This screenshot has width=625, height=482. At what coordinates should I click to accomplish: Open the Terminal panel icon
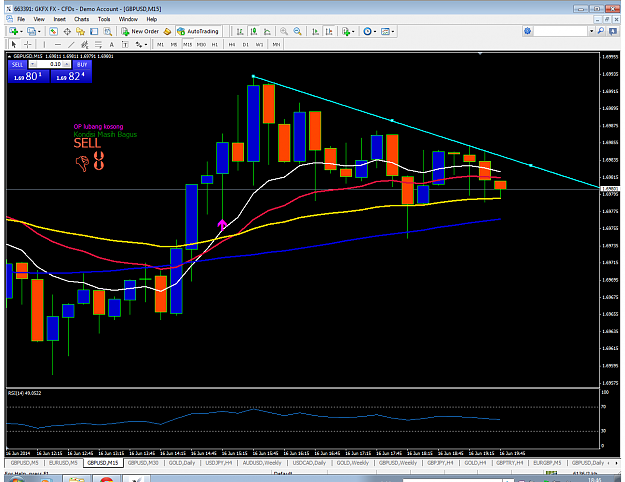point(94,31)
